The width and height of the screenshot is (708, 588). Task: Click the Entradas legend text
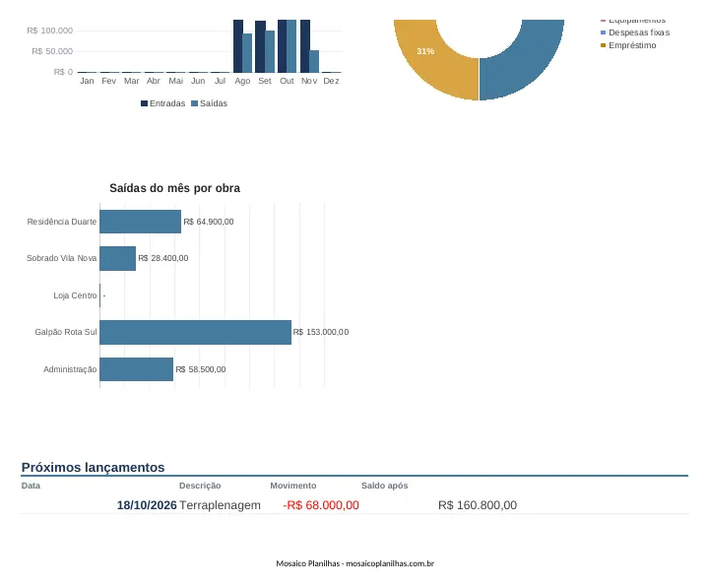pyautogui.click(x=167, y=103)
